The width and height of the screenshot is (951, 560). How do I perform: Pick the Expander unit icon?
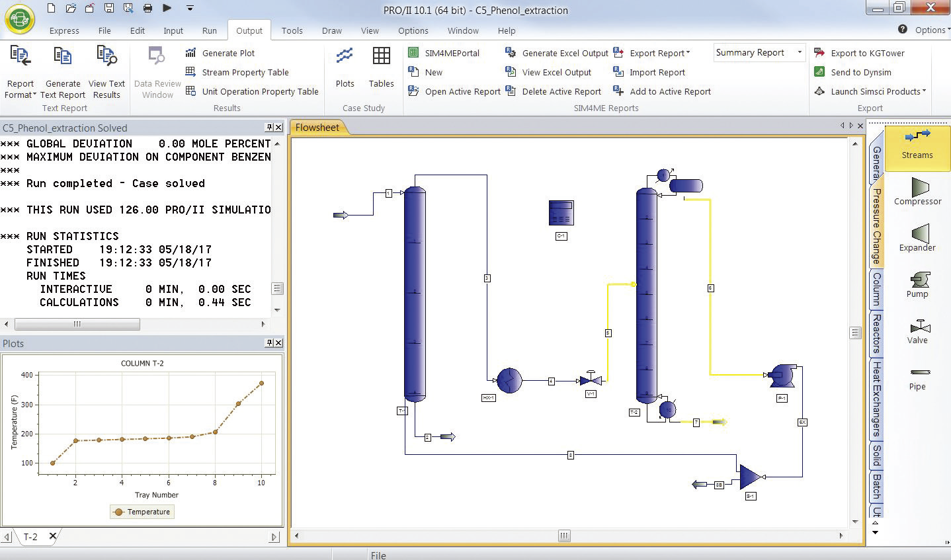[917, 237]
